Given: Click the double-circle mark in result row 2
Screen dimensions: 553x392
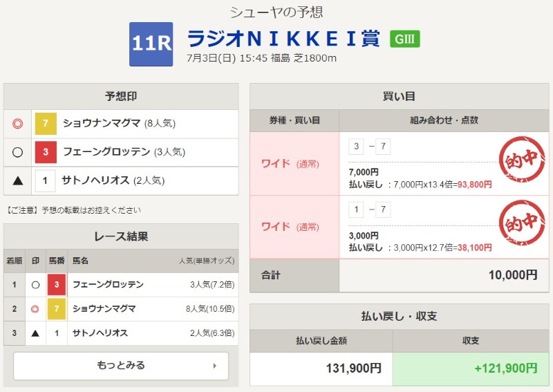Looking at the screenshot, I should tap(35, 309).
